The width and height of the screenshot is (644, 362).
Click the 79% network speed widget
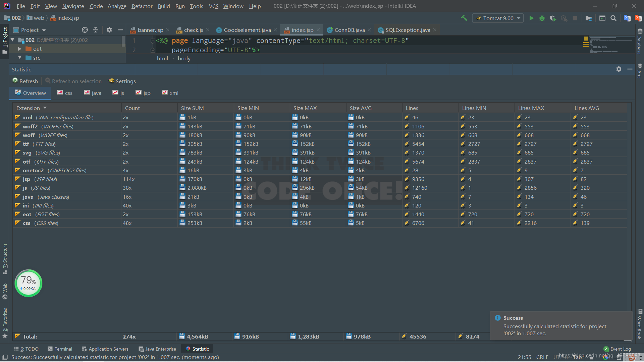coord(29,283)
